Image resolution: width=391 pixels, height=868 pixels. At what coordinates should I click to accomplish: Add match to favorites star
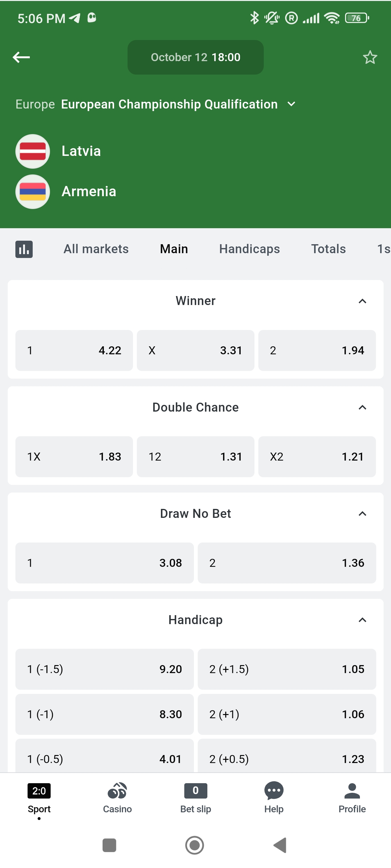370,57
